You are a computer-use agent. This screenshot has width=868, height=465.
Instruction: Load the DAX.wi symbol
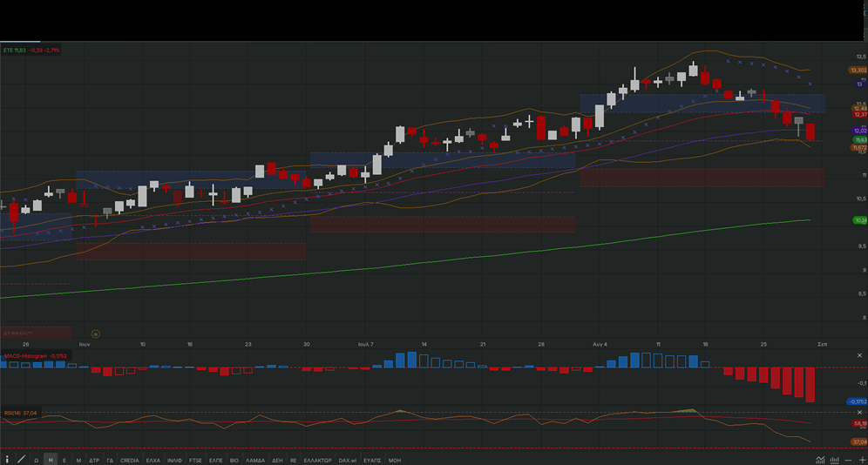pyautogui.click(x=348, y=460)
